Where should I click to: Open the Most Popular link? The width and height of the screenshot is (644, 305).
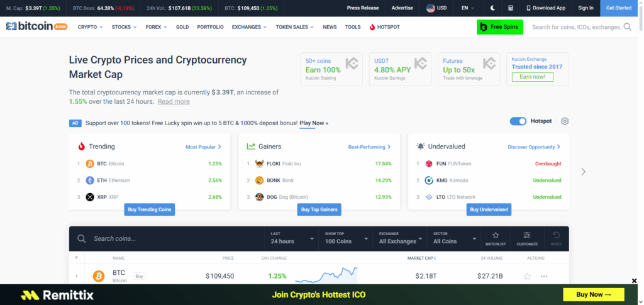(x=203, y=147)
